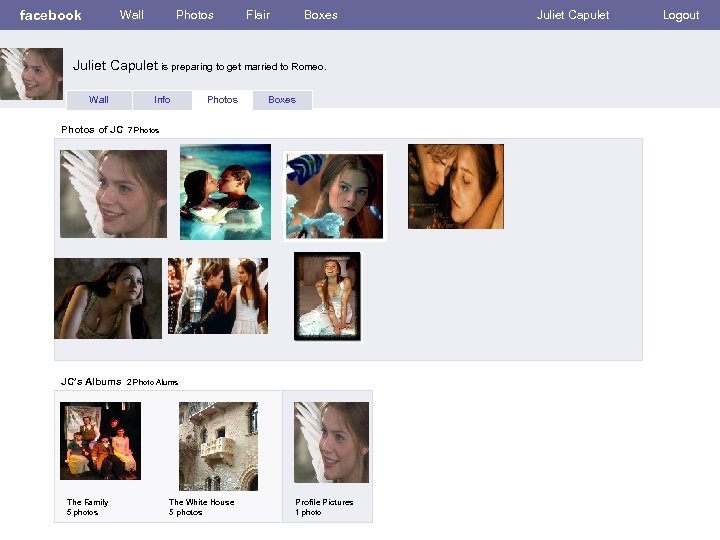Click "JC's Albums" heading
The image size is (720, 540).
[91, 382]
